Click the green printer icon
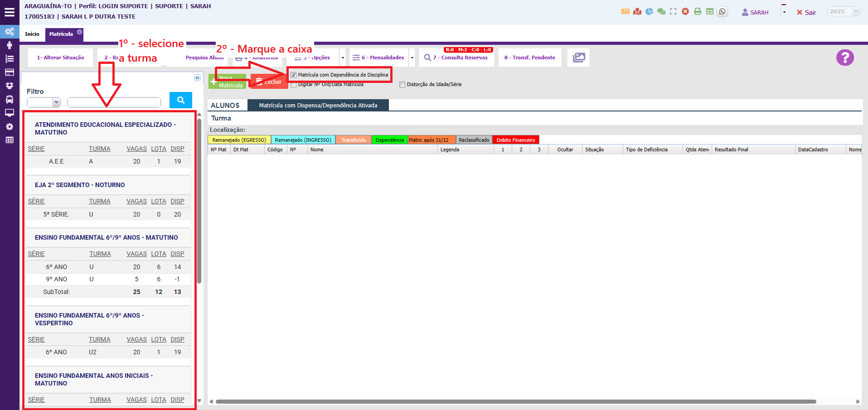The width and height of the screenshot is (868, 410). coord(698,12)
